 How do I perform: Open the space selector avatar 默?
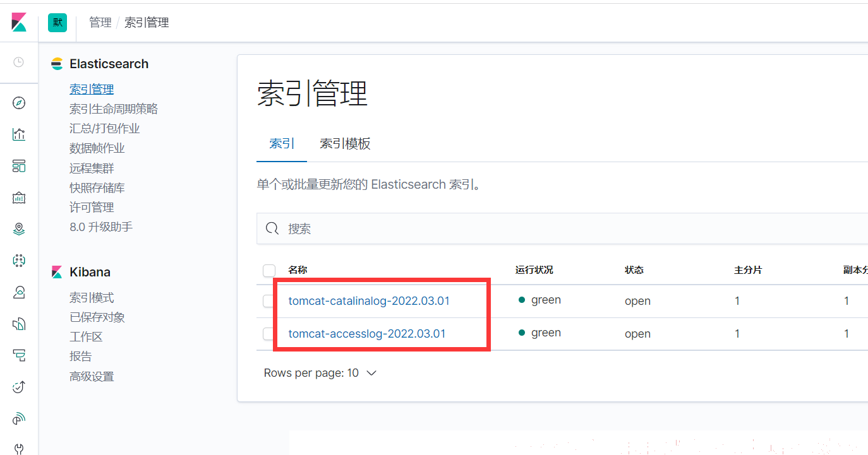(x=57, y=22)
